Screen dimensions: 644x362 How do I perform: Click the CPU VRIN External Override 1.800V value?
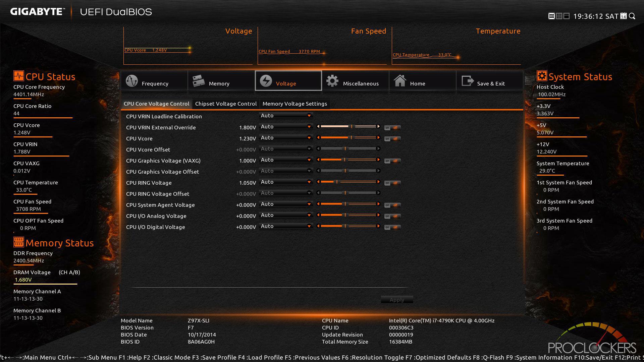click(248, 127)
